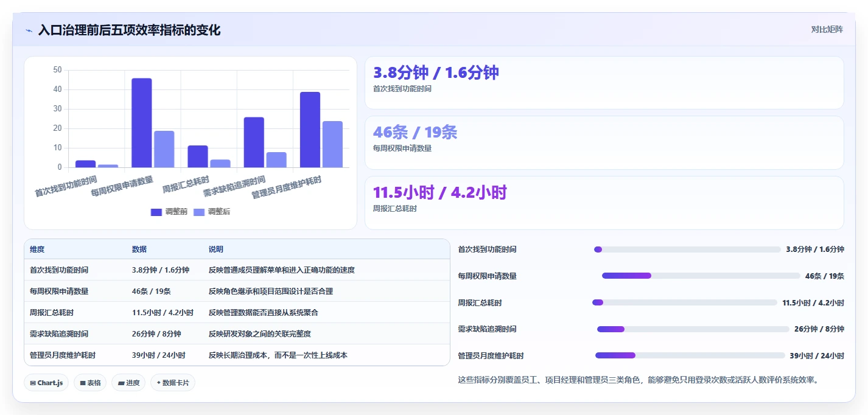
Task: Click the tall 调整前 bar for 每周权限申请数量
Action: (x=142, y=123)
